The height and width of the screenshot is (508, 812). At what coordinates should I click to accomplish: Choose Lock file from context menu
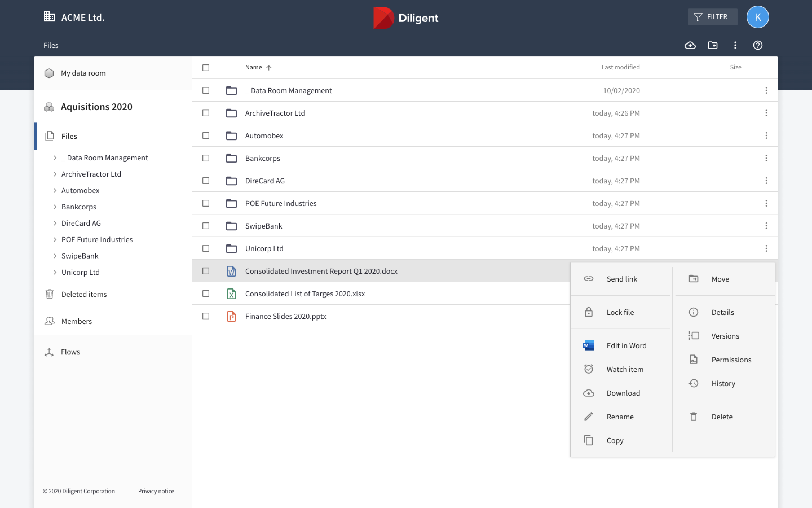click(x=621, y=312)
